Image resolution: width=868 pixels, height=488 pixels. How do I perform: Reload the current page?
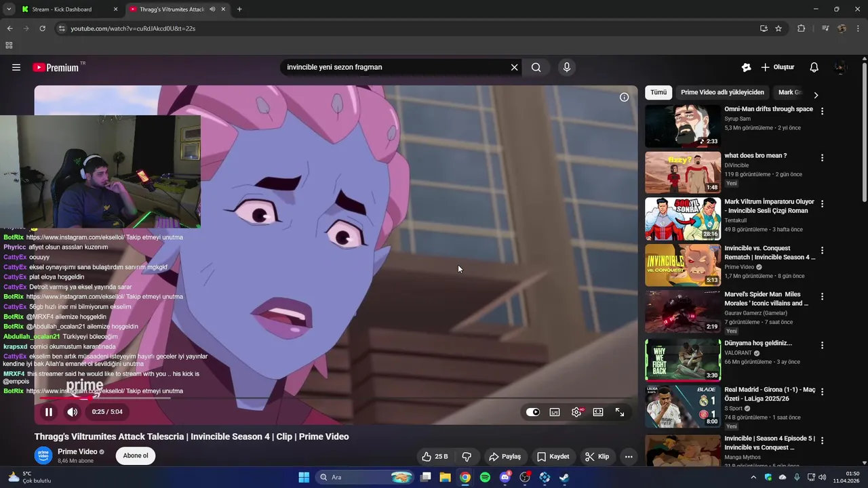point(42,28)
